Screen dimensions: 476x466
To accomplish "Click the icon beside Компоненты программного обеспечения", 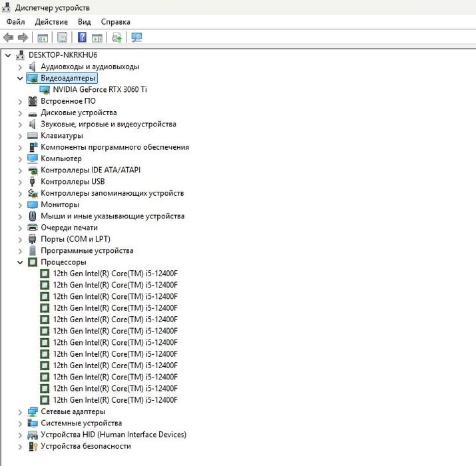I will [33, 147].
